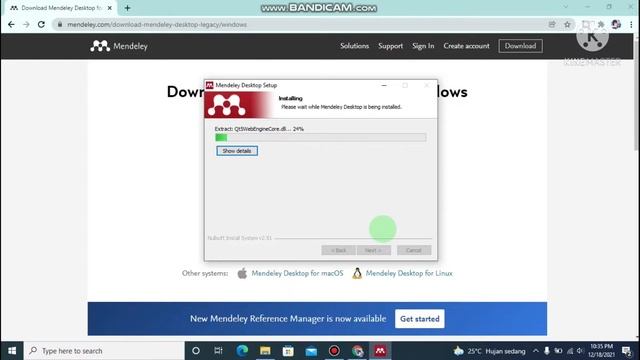Click the Apple macOS icon
This screenshot has width=640, height=360.
pyautogui.click(x=242, y=273)
